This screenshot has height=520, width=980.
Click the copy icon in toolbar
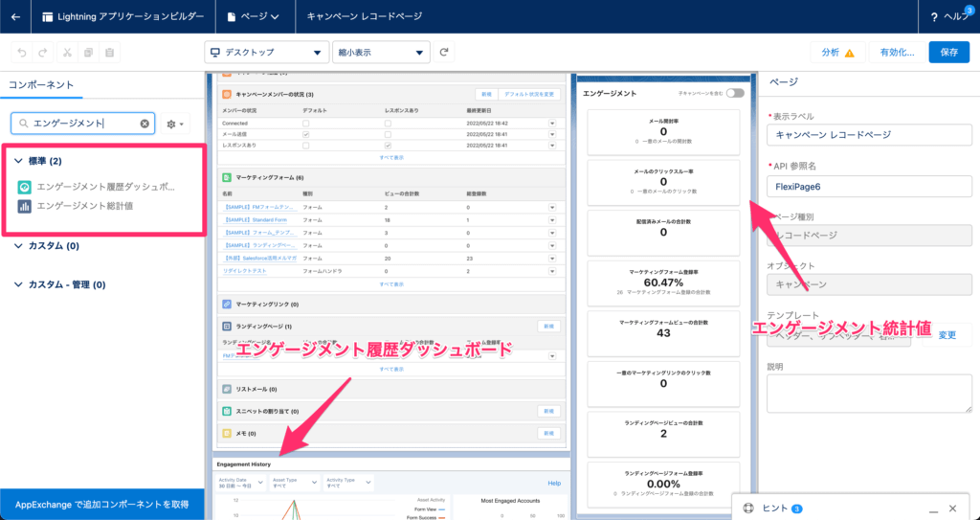(x=88, y=53)
